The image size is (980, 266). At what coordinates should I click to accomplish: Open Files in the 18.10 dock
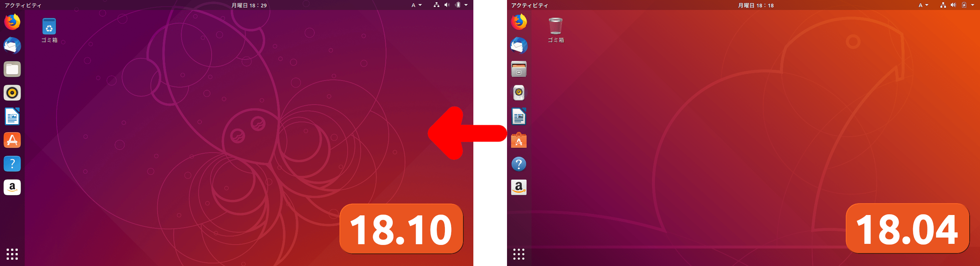click(x=12, y=69)
